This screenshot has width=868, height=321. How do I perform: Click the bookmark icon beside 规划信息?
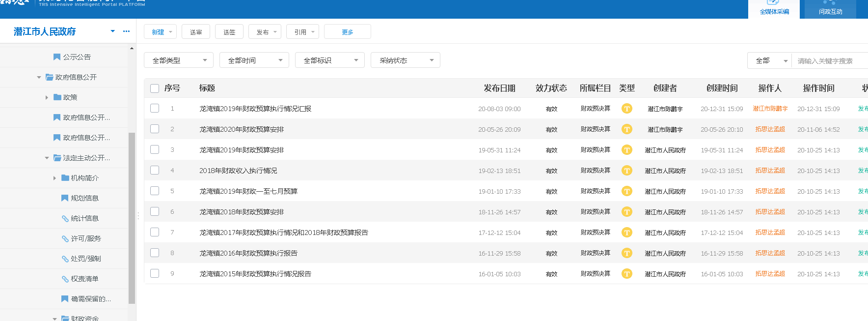coord(64,198)
